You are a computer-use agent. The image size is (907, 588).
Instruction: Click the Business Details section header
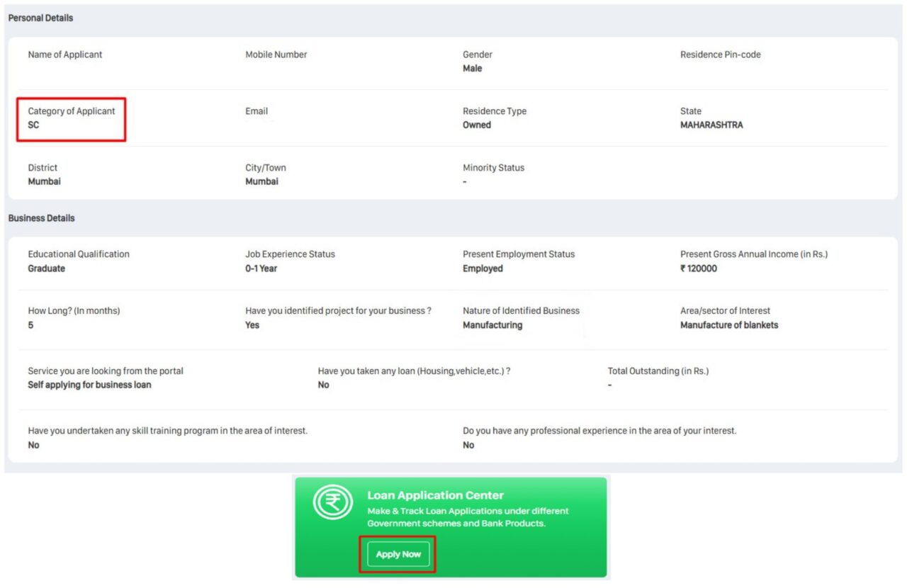click(41, 218)
